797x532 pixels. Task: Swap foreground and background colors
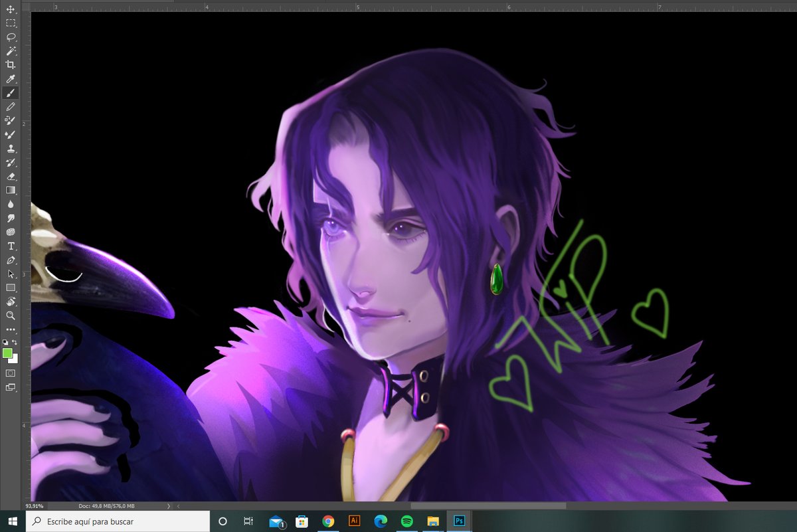15,342
